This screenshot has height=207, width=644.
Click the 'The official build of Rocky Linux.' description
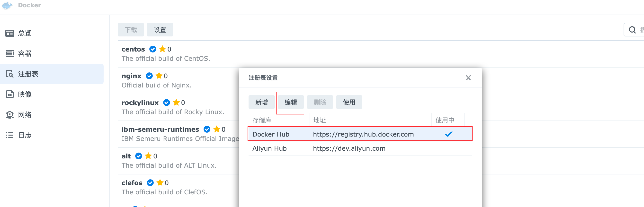pyautogui.click(x=173, y=112)
